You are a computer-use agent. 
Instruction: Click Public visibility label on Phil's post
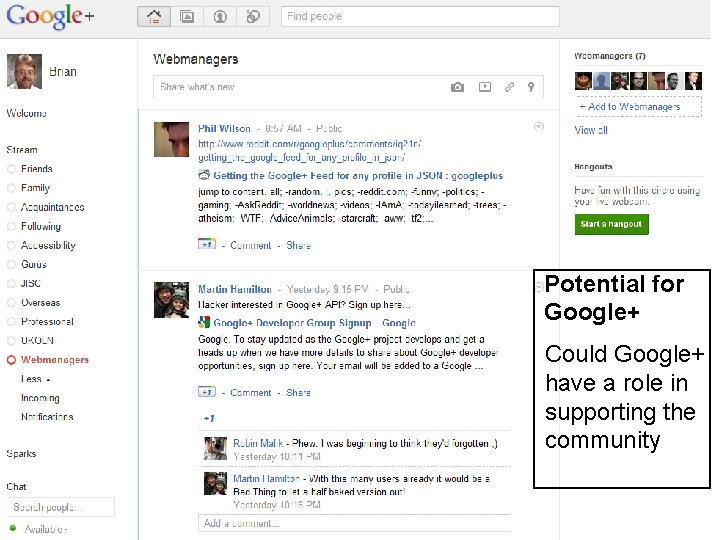(329, 129)
